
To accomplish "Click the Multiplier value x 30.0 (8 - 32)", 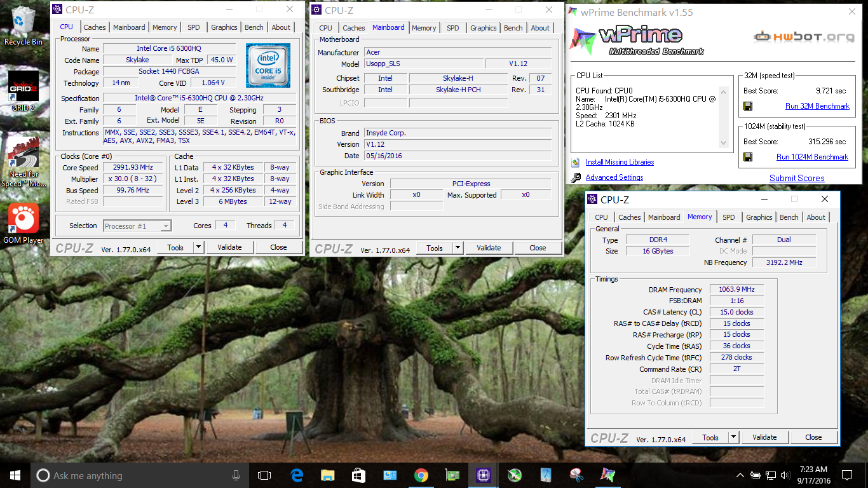I will click(134, 179).
